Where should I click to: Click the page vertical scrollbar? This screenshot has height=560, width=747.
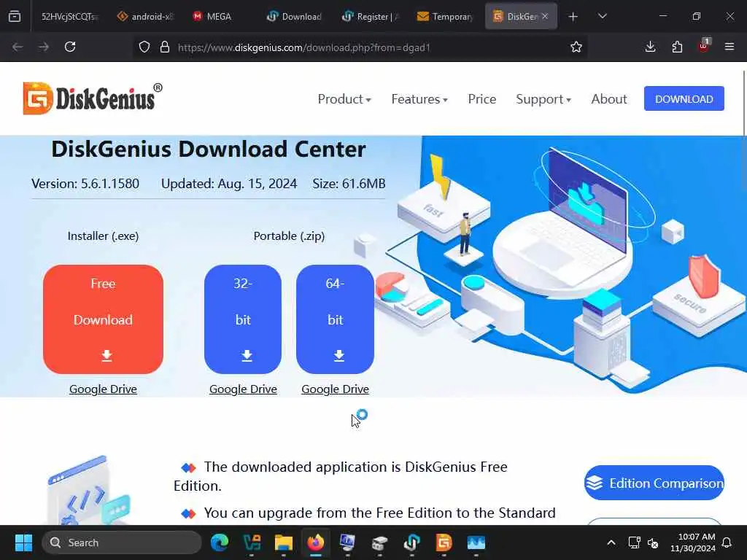tap(744, 102)
